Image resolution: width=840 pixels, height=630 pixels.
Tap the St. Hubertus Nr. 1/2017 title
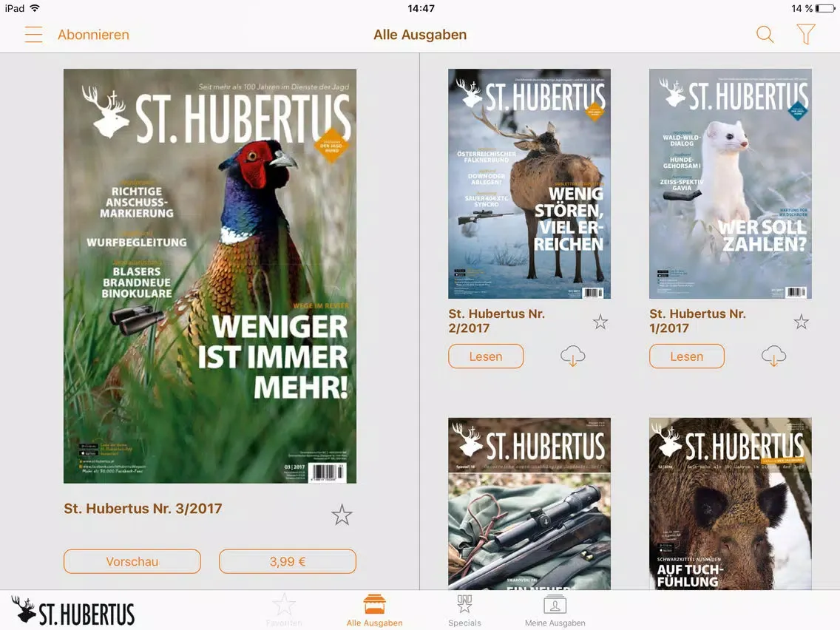point(697,321)
